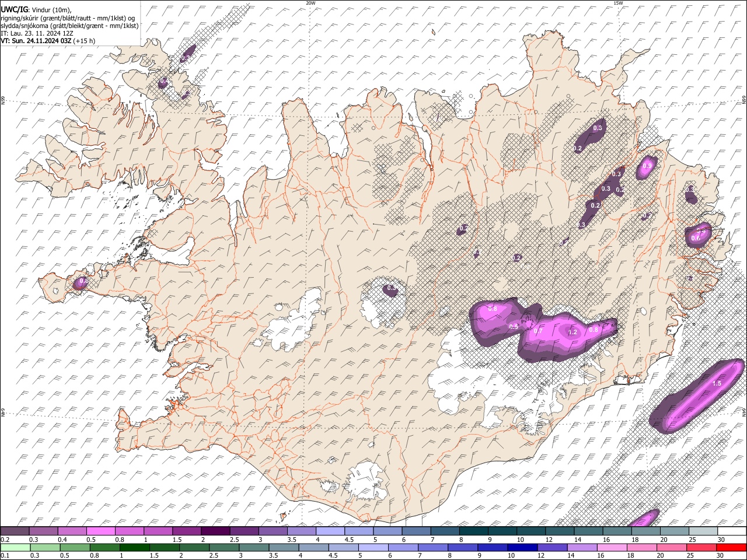This screenshot has width=747, height=560.
Task: Click the lower-row swatch labeled 20
Action: [672, 547]
